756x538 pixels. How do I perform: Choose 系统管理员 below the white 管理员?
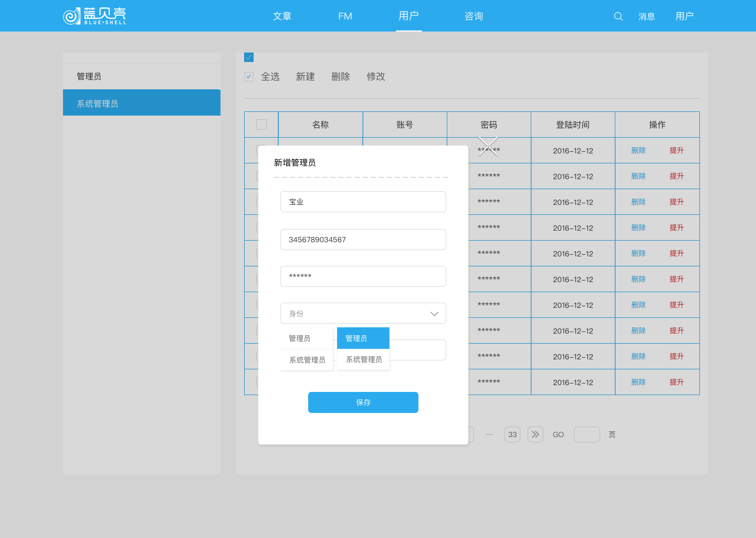click(x=307, y=360)
